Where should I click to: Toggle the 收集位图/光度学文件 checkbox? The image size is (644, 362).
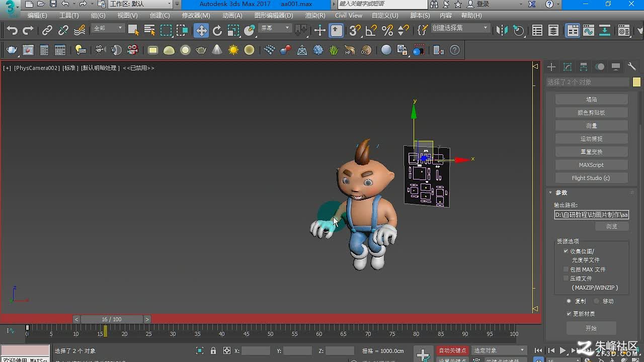coord(566,251)
